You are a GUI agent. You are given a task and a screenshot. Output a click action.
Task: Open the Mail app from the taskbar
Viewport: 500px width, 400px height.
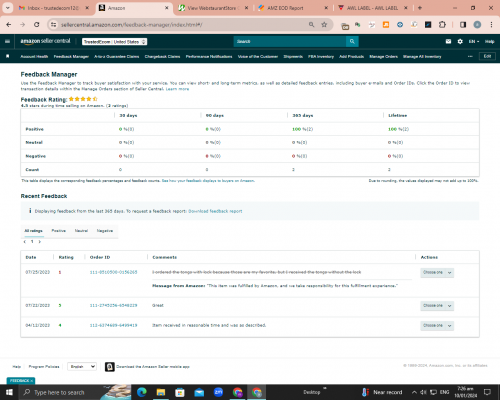point(199,392)
